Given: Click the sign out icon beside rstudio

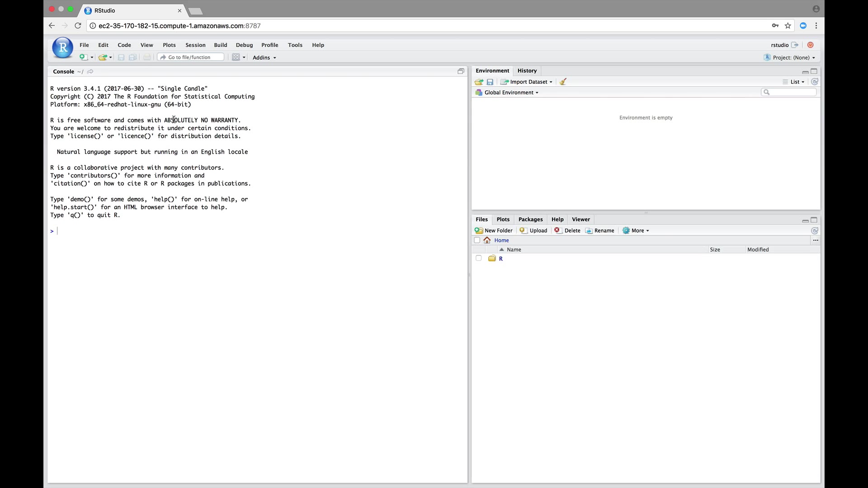Looking at the screenshot, I should click(795, 45).
